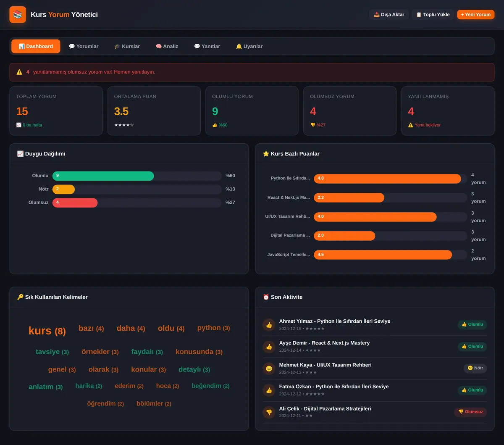Click the Yanıtlanmamış stat card
Screen dimensions: 504x445
click(x=448, y=111)
